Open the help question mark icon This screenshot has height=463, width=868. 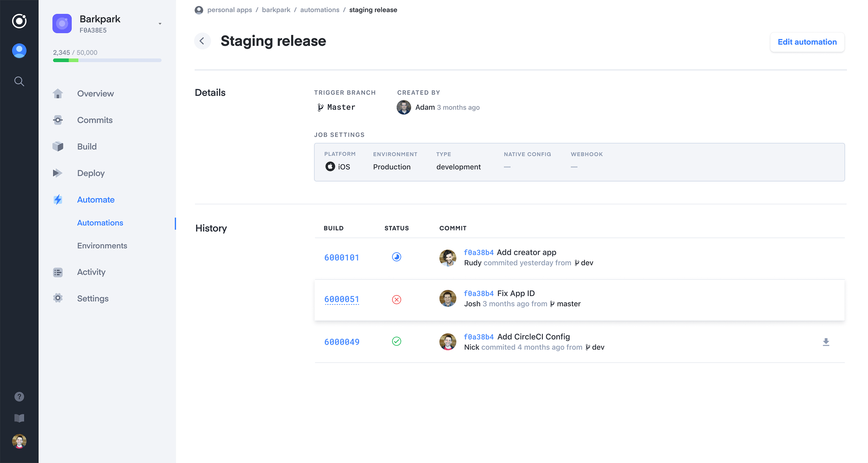tap(19, 397)
